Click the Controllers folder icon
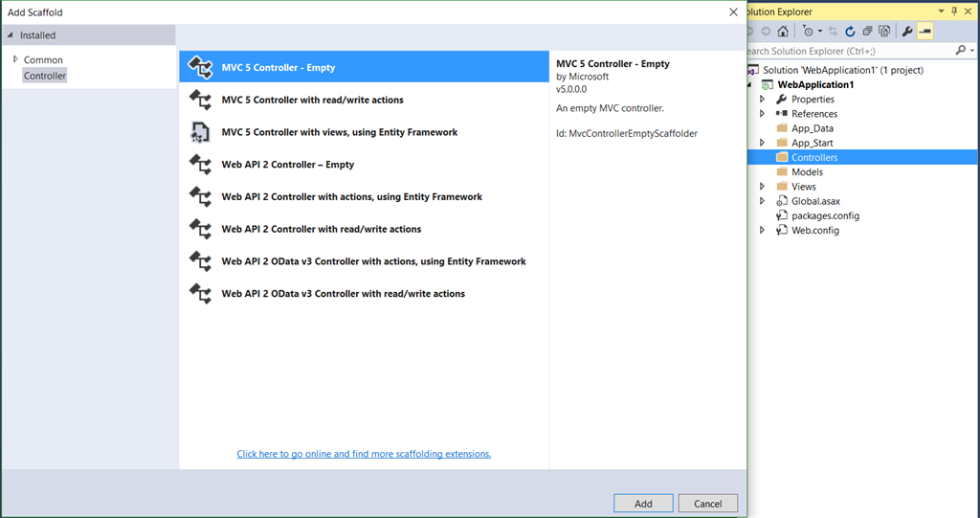The image size is (980, 518). coord(782,157)
